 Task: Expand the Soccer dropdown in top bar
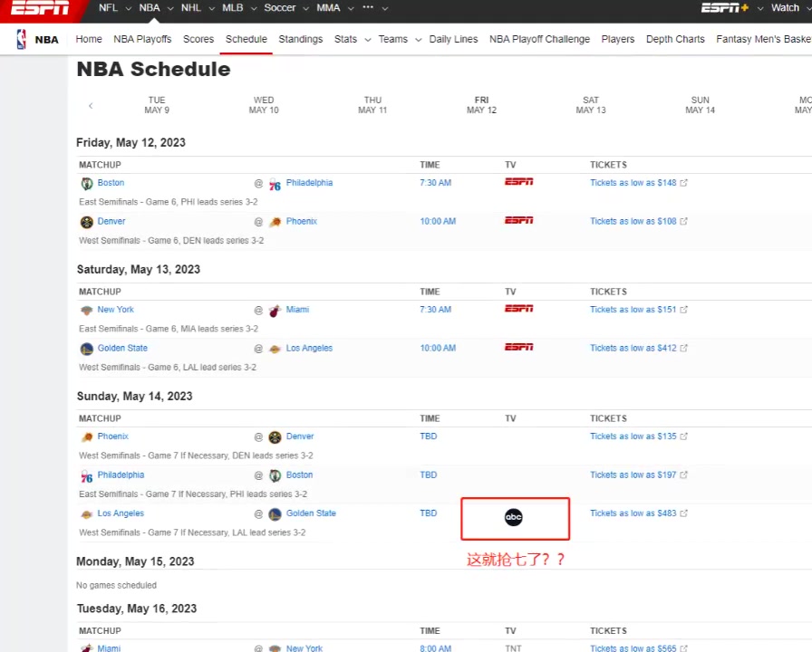(306, 8)
